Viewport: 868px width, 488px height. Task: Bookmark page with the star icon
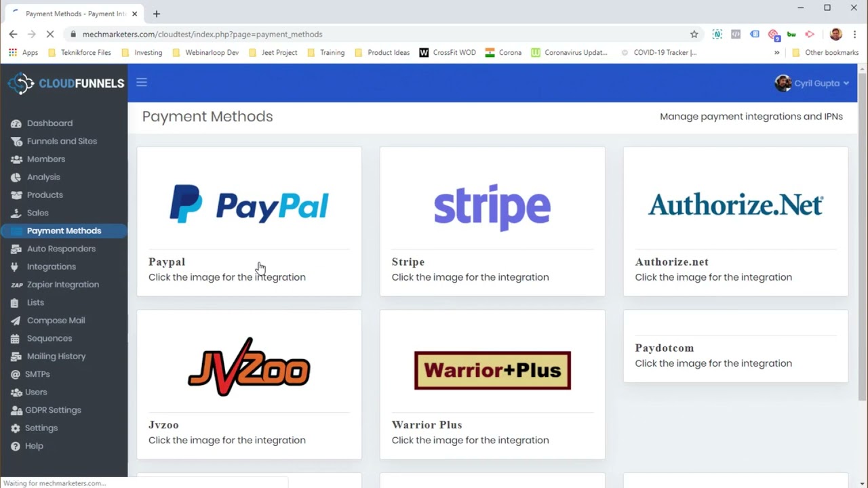tap(694, 34)
